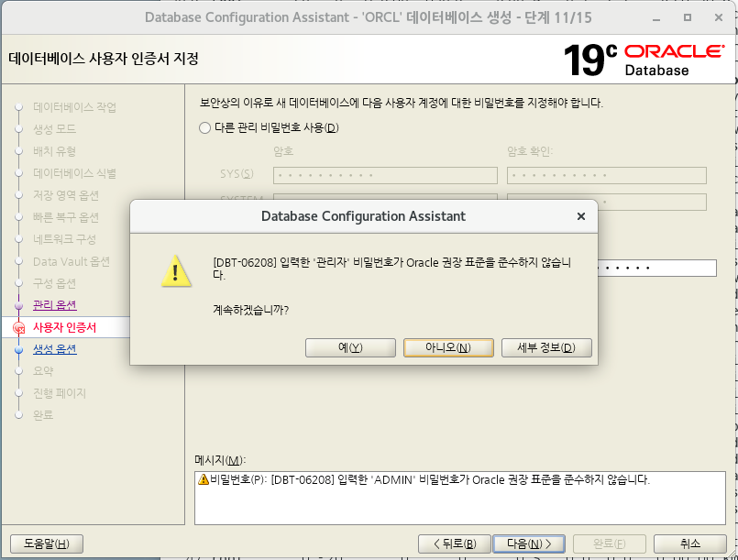
Task: Click the 아니오(N) button in the dialog
Action: pyautogui.click(x=448, y=347)
